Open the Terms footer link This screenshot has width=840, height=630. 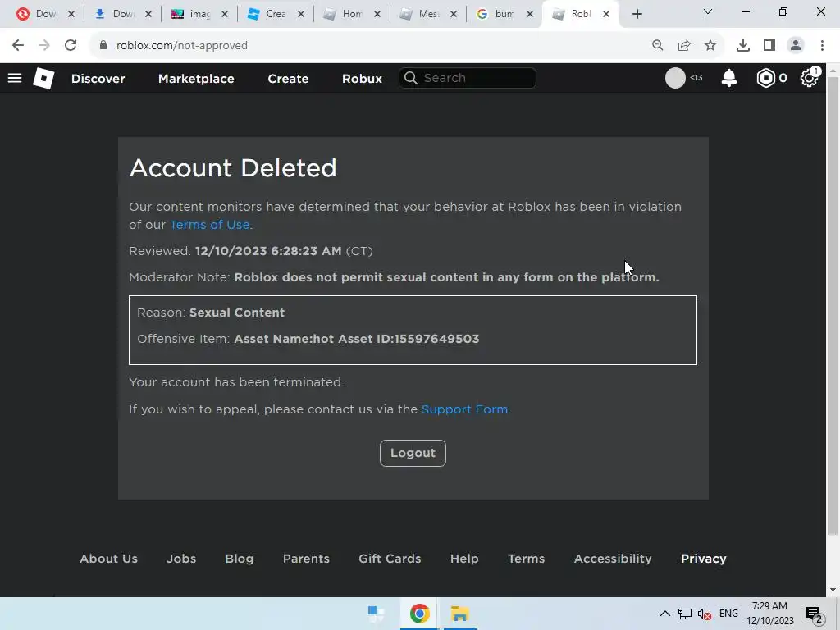tap(526, 559)
